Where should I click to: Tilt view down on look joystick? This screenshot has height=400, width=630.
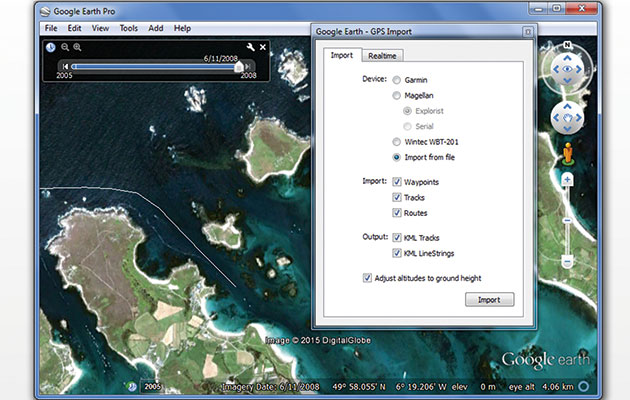(567, 80)
